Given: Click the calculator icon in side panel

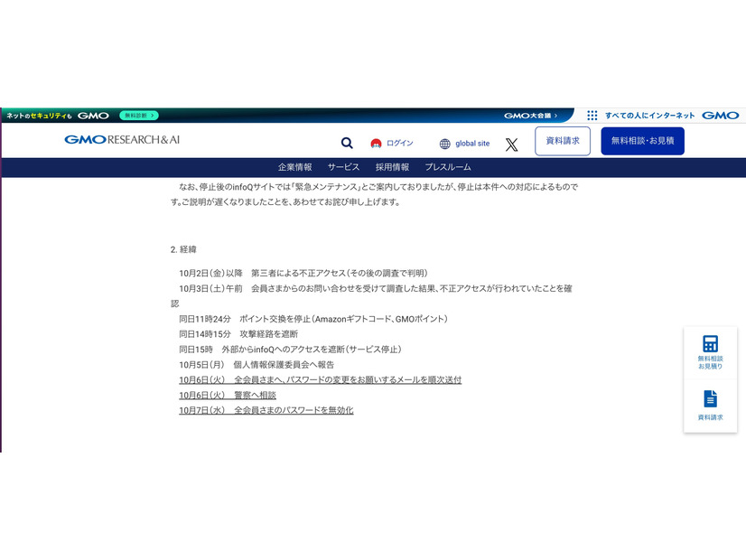Looking at the screenshot, I should [x=710, y=343].
